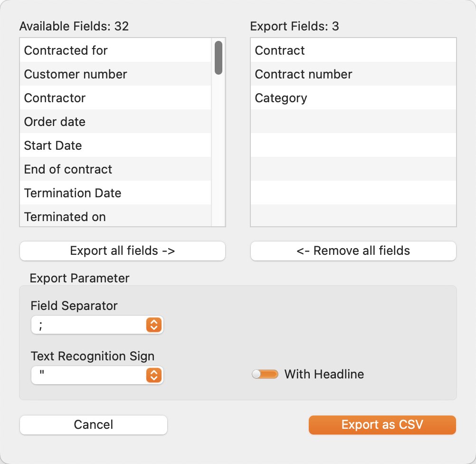Select Contract in export fields
This screenshot has height=464, width=476.
pyautogui.click(x=353, y=50)
